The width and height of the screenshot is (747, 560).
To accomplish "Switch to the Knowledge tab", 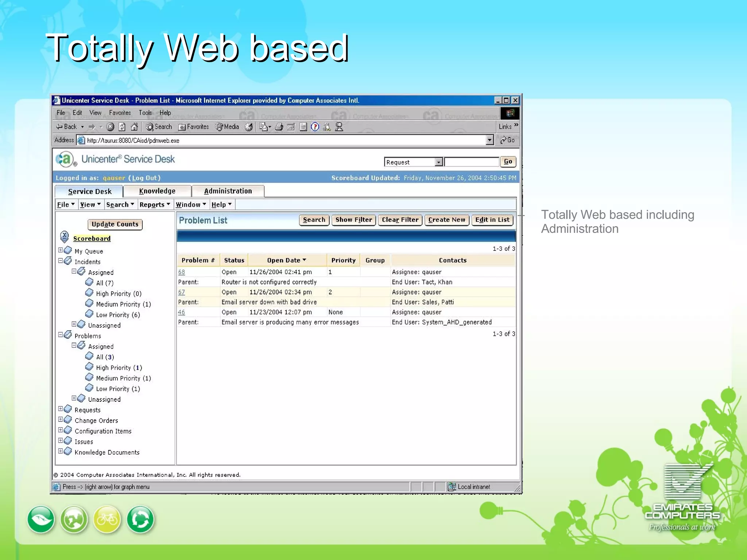I will pyautogui.click(x=157, y=191).
